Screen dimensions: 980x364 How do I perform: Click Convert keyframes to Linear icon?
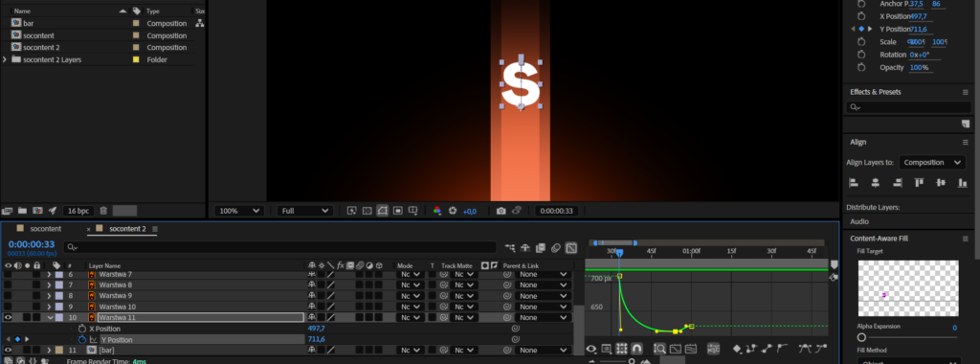coord(768,349)
